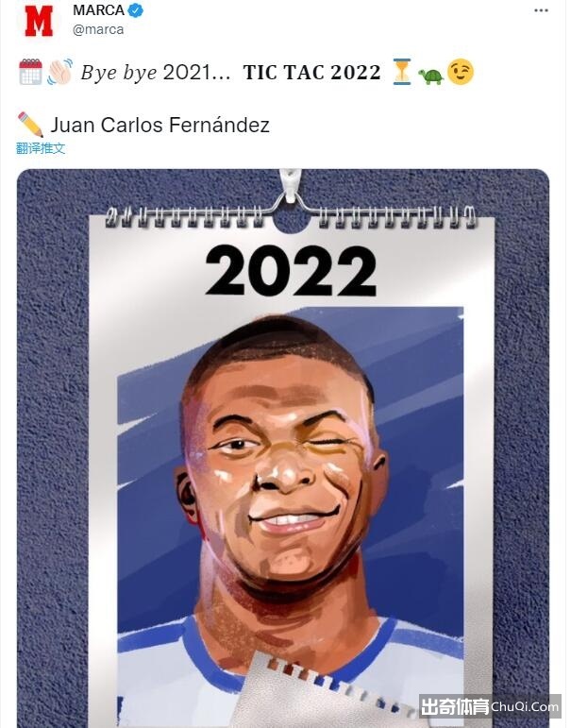Click the translate tweet link
This screenshot has width=571, height=728.
(x=41, y=148)
